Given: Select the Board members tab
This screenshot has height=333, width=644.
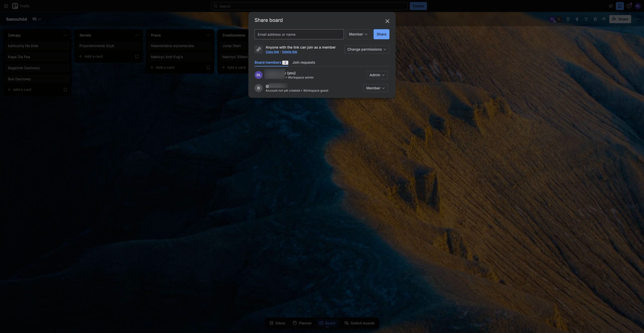Looking at the screenshot, I should pyautogui.click(x=271, y=62).
